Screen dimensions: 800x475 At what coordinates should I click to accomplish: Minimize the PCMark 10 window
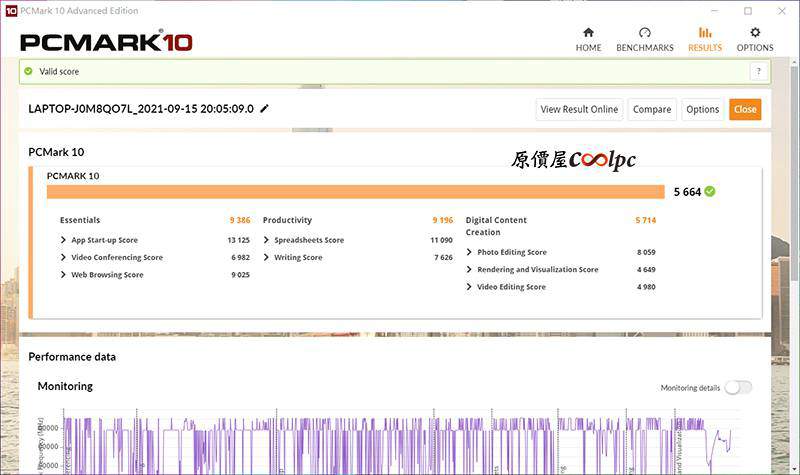[x=715, y=11]
